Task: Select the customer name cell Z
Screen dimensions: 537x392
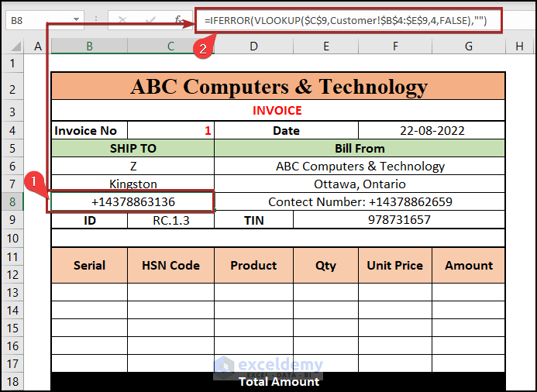Action: coord(133,166)
